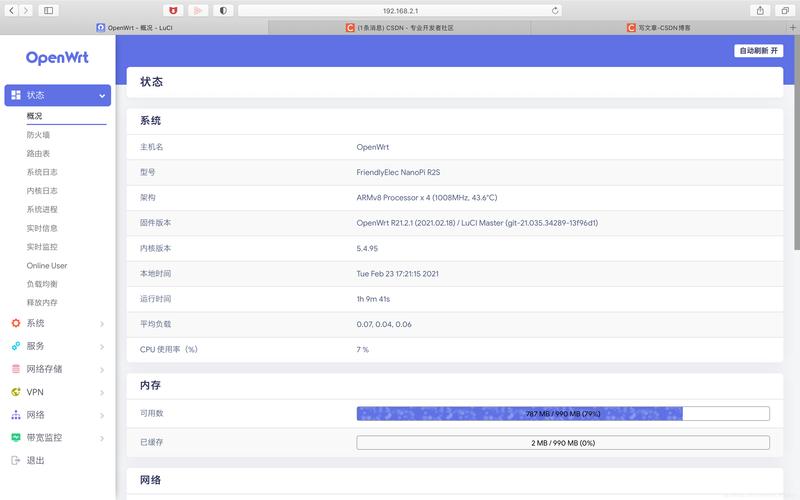Select the 退出 logout icon
This screenshot has height=500, width=800.
pos(16,460)
